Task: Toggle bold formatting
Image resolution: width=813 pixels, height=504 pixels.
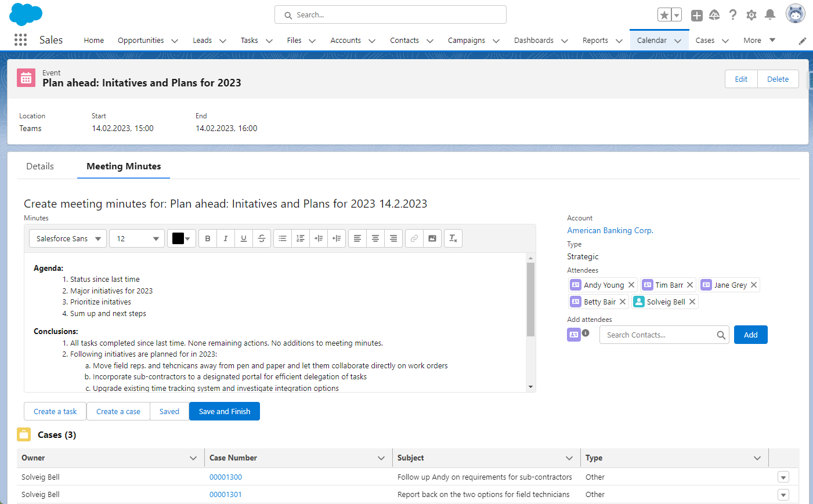Action: tap(208, 238)
